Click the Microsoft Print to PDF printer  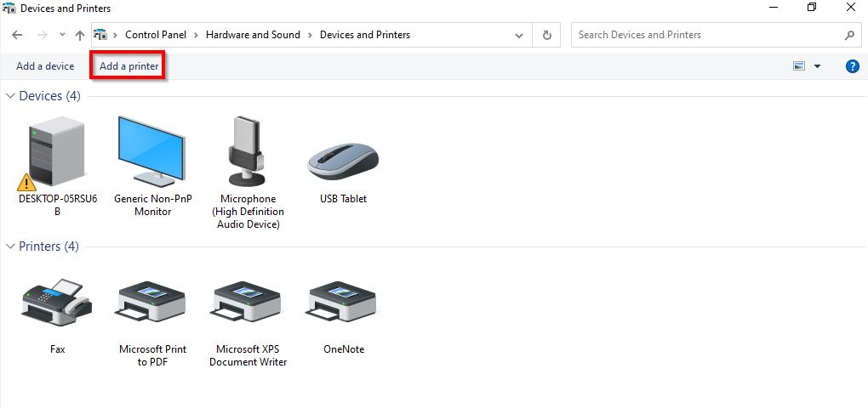click(153, 303)
